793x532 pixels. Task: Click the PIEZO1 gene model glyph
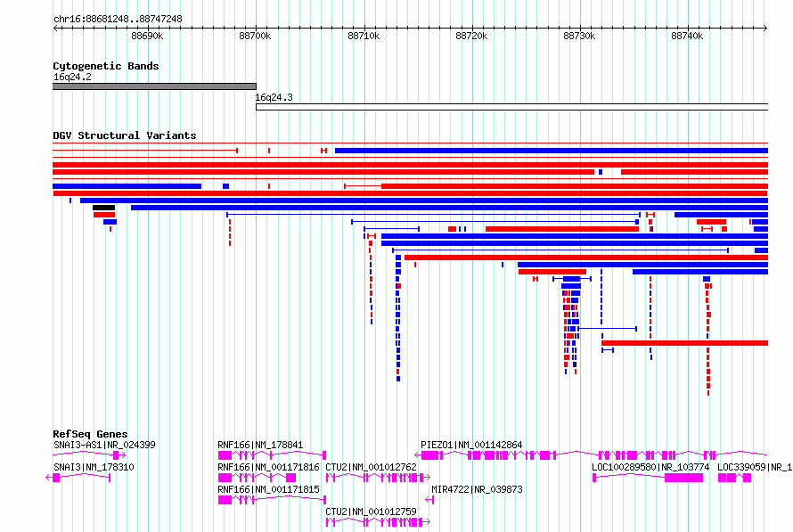pyautogui.click(x=591, y=455)
